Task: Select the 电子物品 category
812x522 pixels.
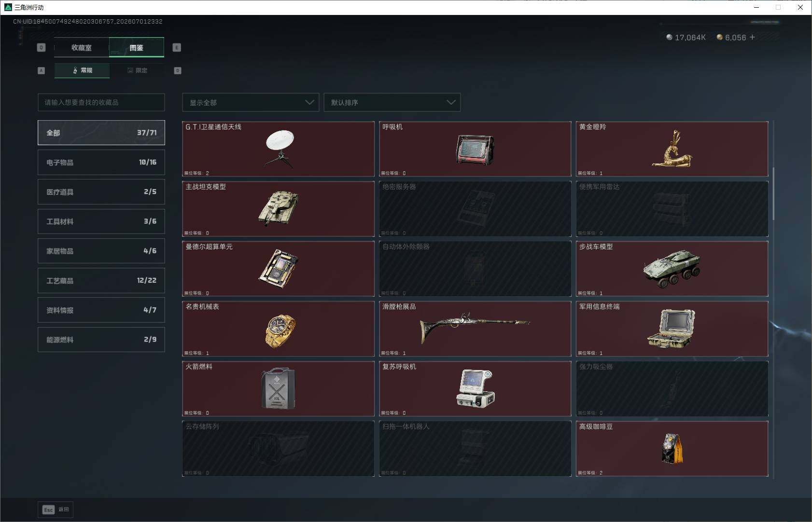Action: [101, 162]
